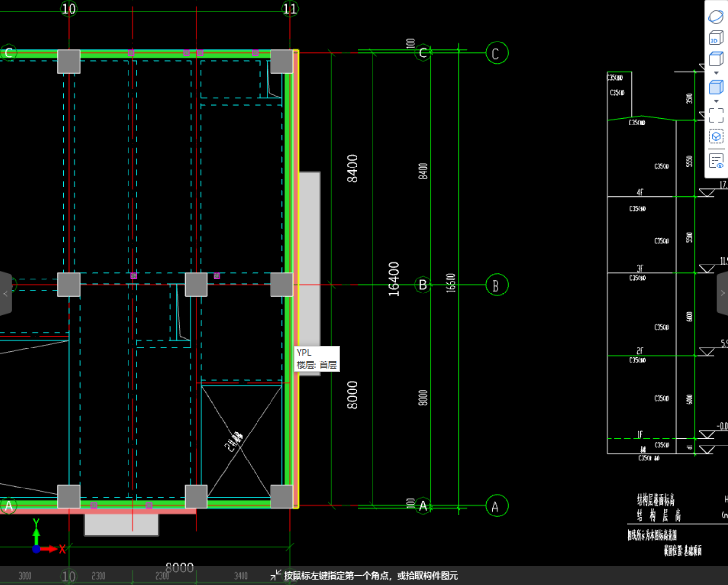The width and height of the screenshot is (728, 585).
Task: Switch to the 3D view cube icon
Action: coord(715,38)
